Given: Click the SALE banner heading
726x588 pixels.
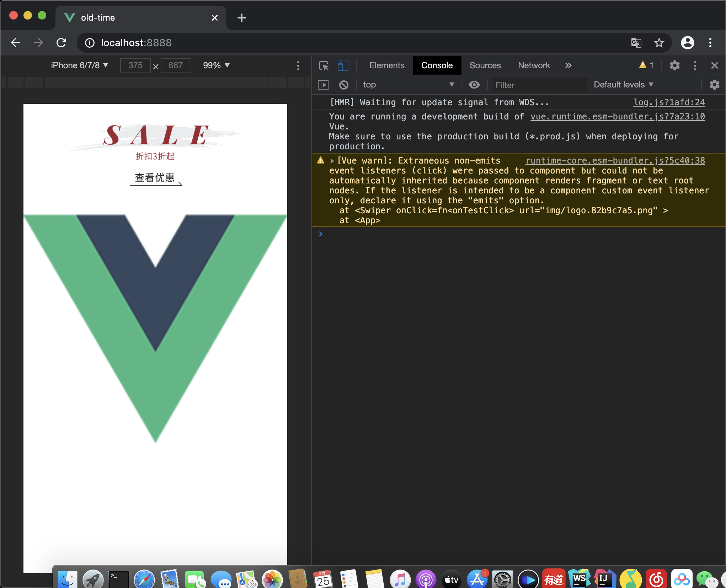Looking at the screenshot, I should point(156,136).
